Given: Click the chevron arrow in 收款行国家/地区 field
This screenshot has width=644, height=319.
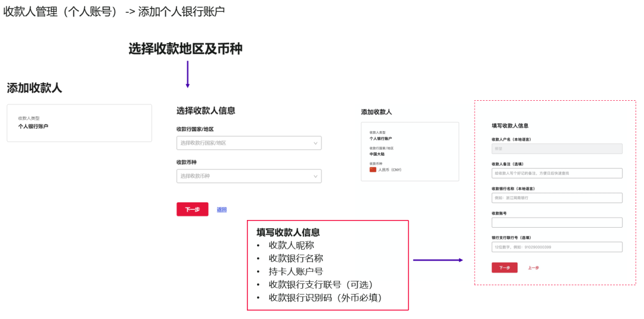Looking at the screenshot, I should pyautogui.click(x=315, y=143).
